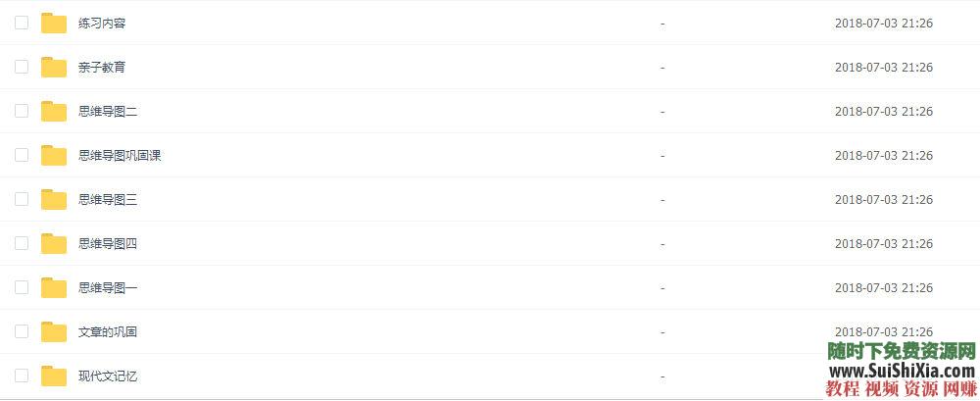Click the folder icon for 思维导图二
Image resolution: width=980 pixels, height=401 pixels.
(54, 112)
